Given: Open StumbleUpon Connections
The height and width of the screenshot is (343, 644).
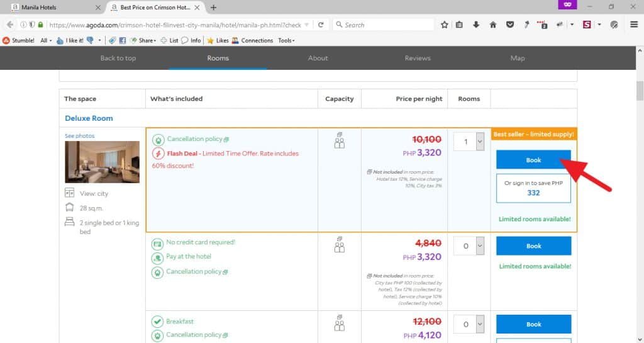Looking at the screenshot, I should point(252,40).
